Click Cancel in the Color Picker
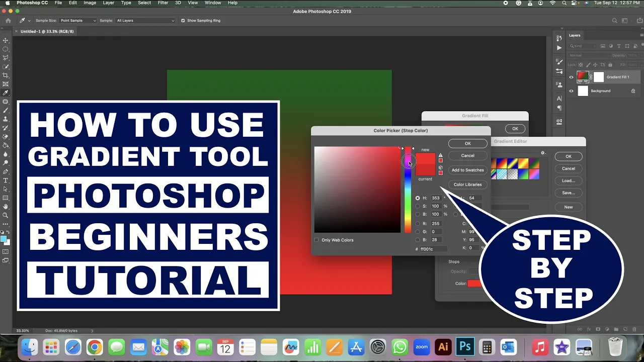 pyautogui.click(x=467, y=156)
